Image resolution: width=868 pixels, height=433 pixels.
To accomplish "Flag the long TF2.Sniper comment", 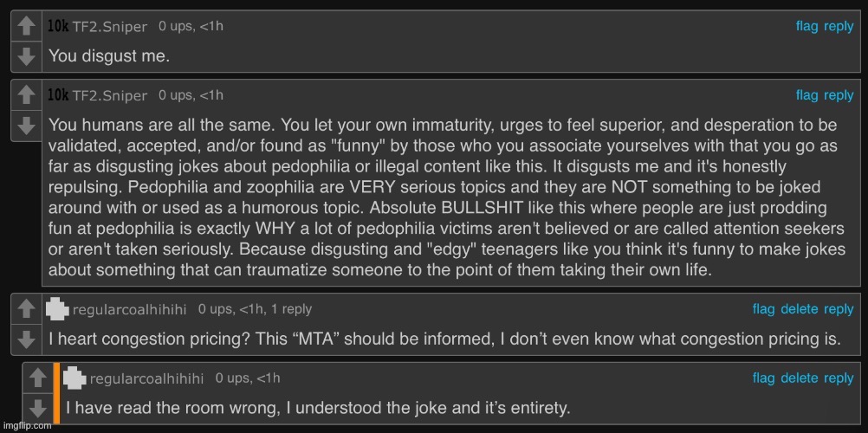I will point(806,95).
